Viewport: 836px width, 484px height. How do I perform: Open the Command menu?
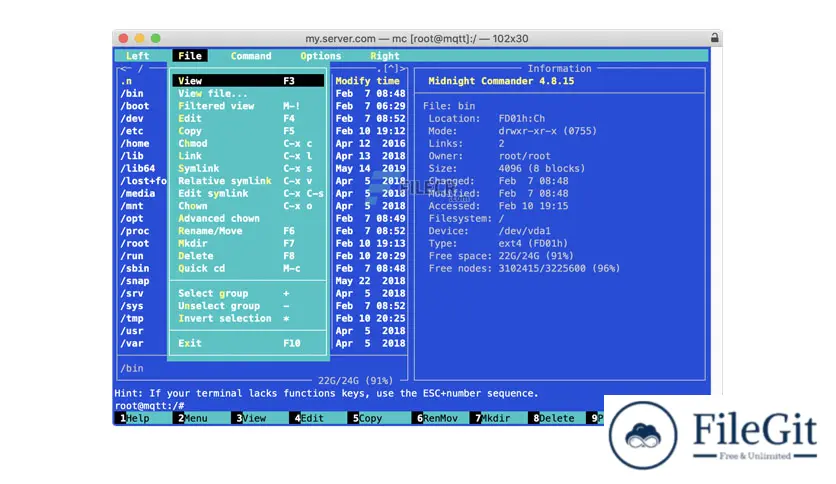pos(251,56)
